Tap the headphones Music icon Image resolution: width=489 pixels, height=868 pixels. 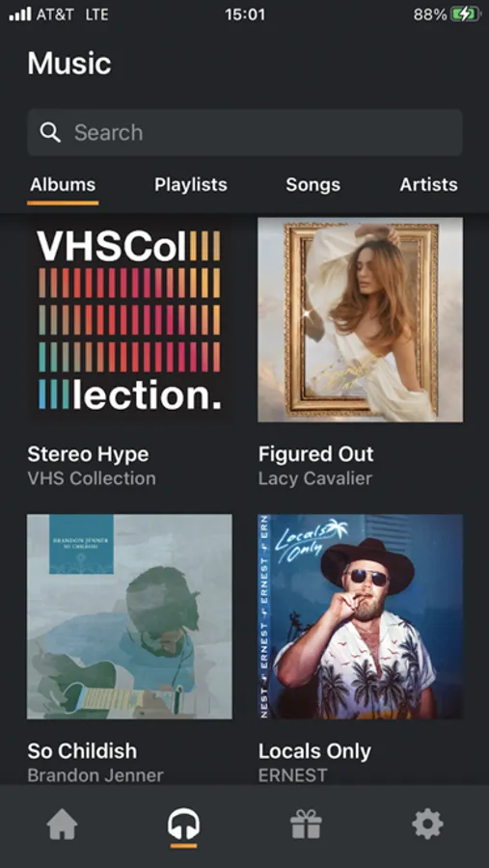(x=183, y=824)
